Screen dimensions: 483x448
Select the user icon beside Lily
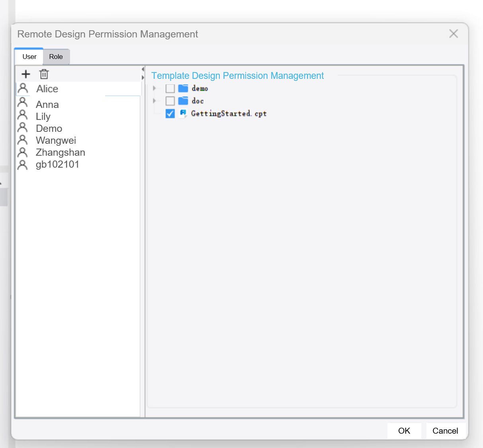[23, 115]
